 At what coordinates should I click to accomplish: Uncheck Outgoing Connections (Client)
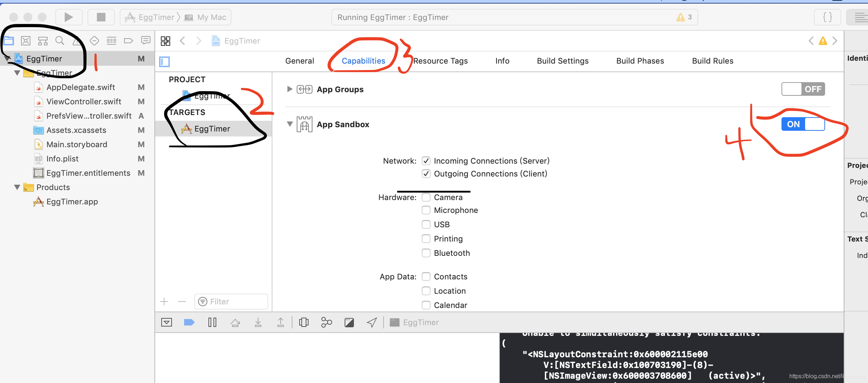426,174
